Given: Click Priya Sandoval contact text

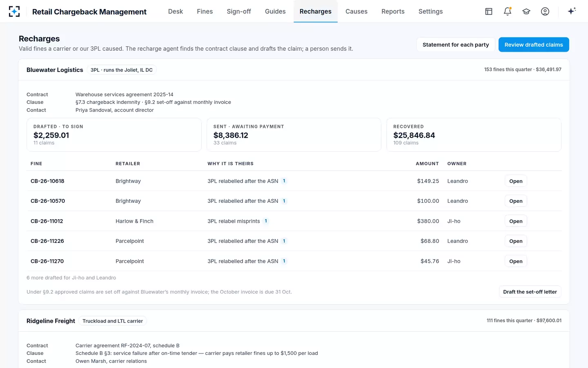Looking at the screenshot, I should pyautogui.click(x=115, y=110).
